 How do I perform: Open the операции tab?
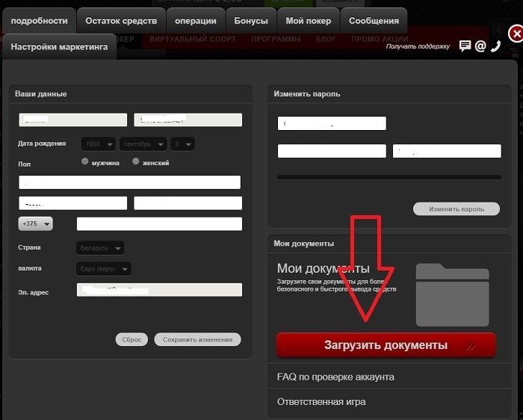click(196, 21)
